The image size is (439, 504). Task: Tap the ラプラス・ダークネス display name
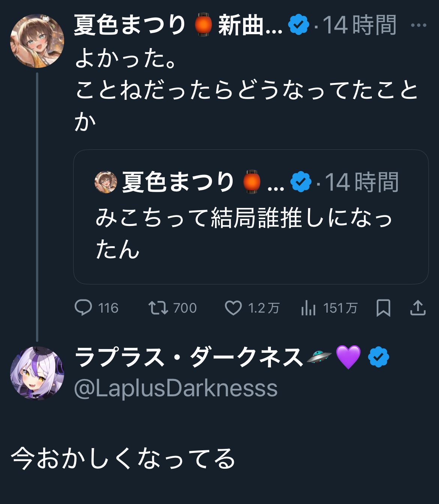coord(189,357)
